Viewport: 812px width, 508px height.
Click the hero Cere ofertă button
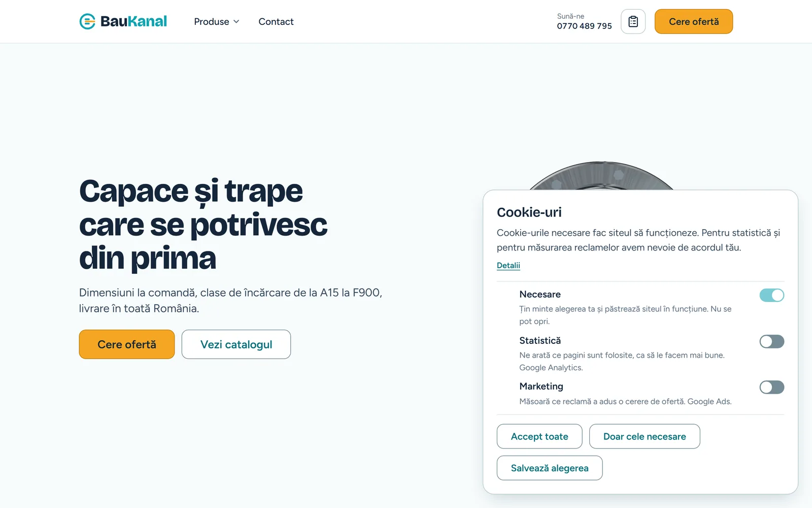coord(127,344)
